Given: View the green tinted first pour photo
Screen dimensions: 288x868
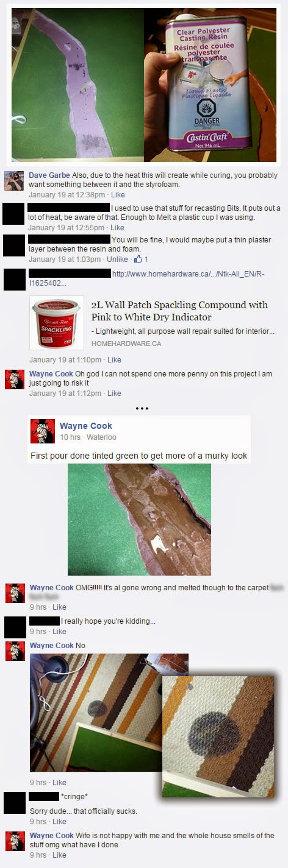Looking at the screenshot, I should (x=139, y=520).
